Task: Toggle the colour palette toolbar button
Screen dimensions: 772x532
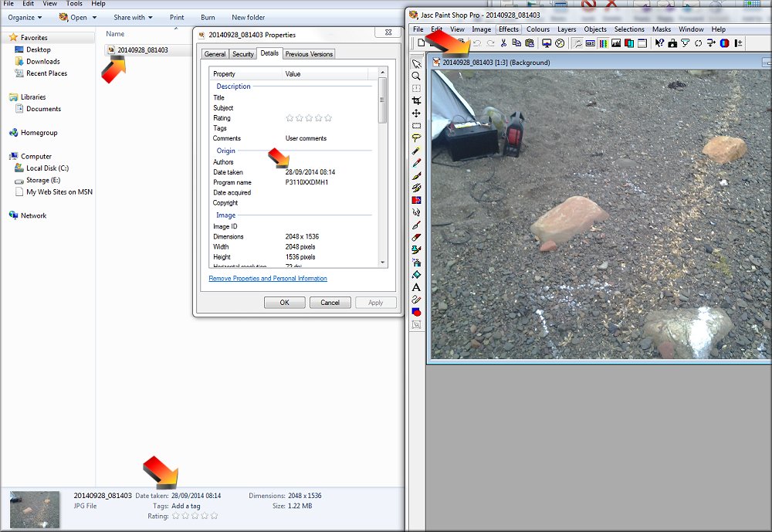Action: click(x=604, y=43)
